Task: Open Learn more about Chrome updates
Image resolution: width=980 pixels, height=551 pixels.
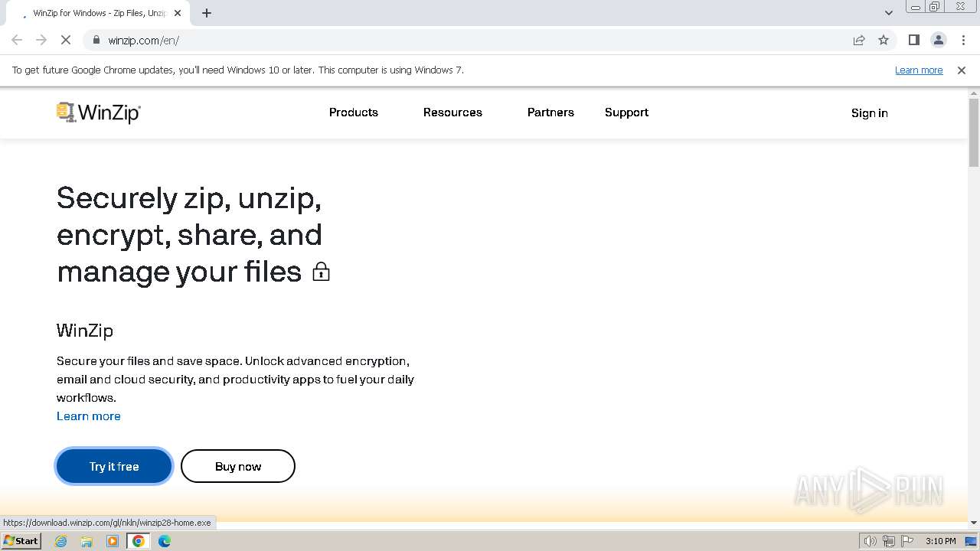Action: [919, 70]
